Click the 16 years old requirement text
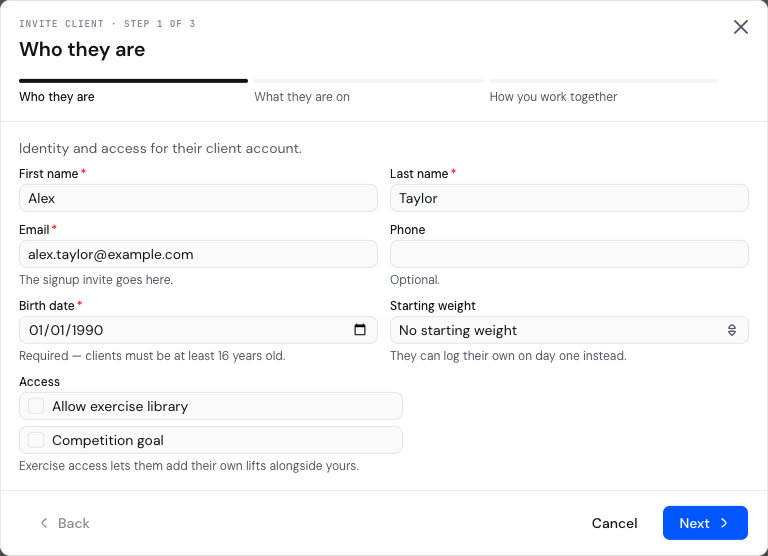The width and height of the screenshot is (768, 556). 152,356
